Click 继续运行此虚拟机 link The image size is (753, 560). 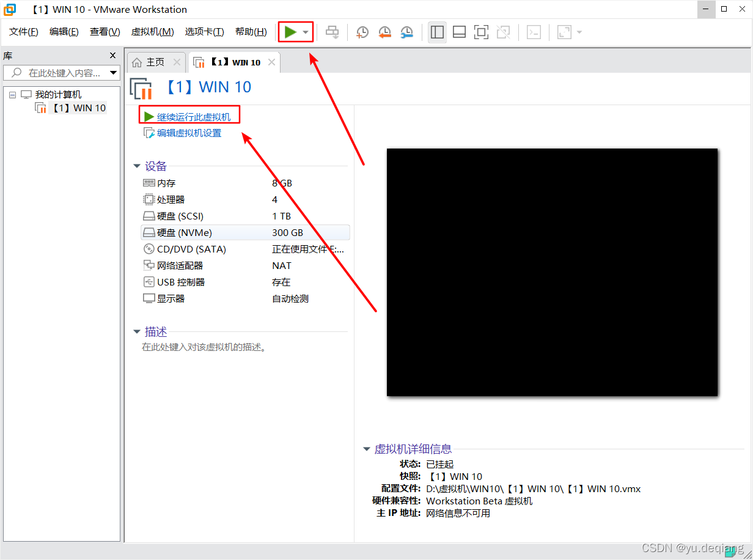pos(194,117)
